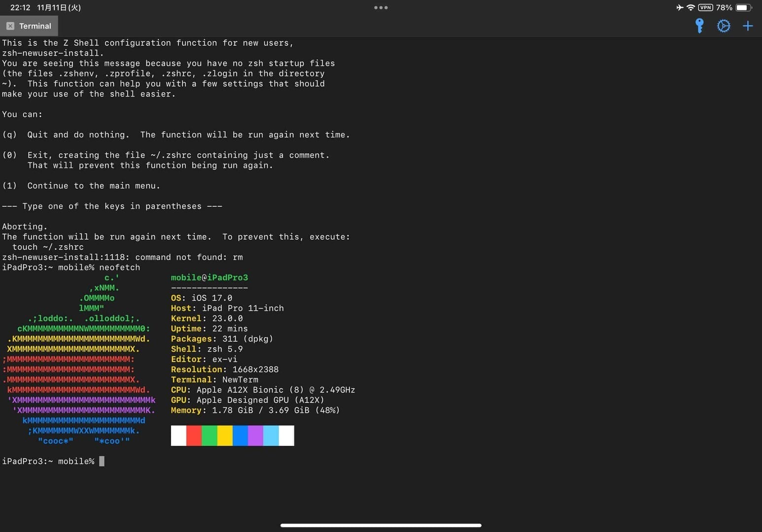Screen dimensions: 762x532
Task: Click the 'Aborting.' line
Action: click(x=25, y=227)
